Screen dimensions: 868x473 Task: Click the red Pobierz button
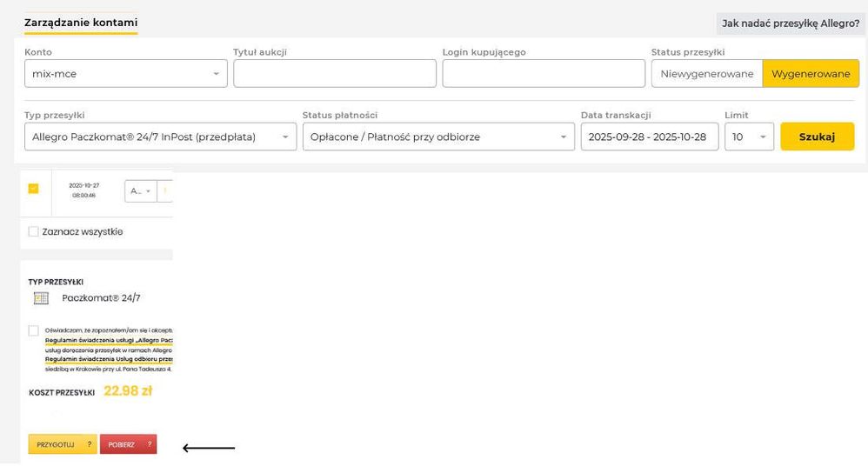tap(122, 444)
